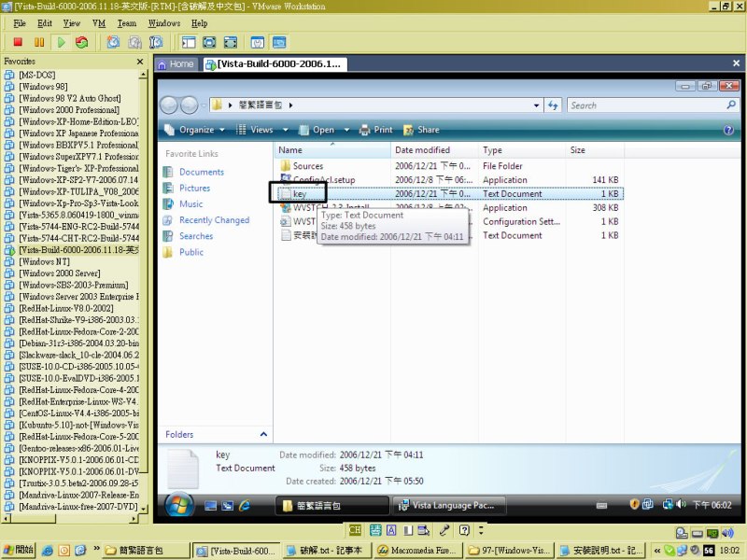Select [MS-DOS] in Favorites list

click(37, 75)
